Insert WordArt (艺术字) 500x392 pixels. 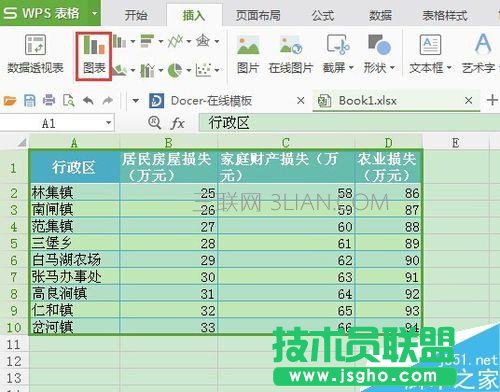click(x=480, y=55)
